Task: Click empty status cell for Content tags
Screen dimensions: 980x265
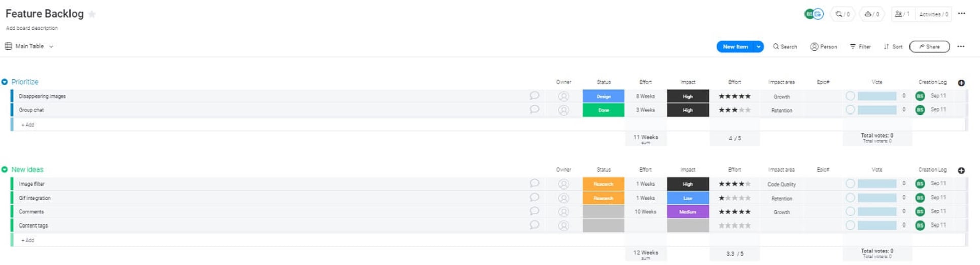Action: 604,225
